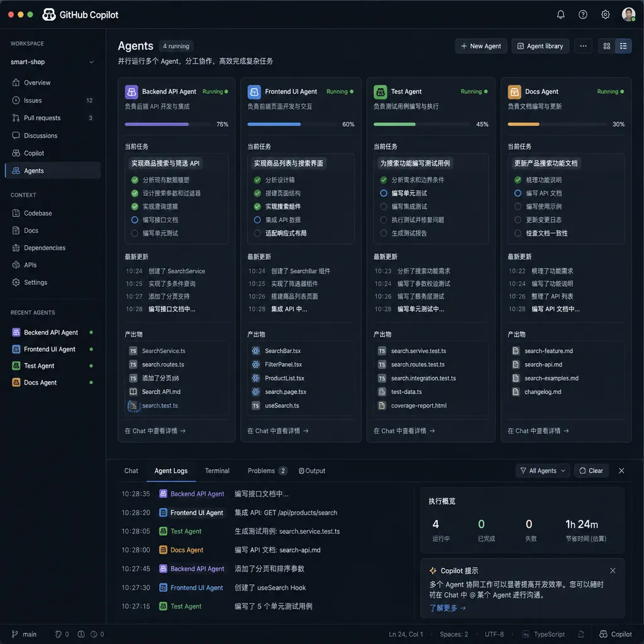Open the more options ellipsis button
Image resolution: width=644 pixels, height=644 pixels.
(583, 46)
